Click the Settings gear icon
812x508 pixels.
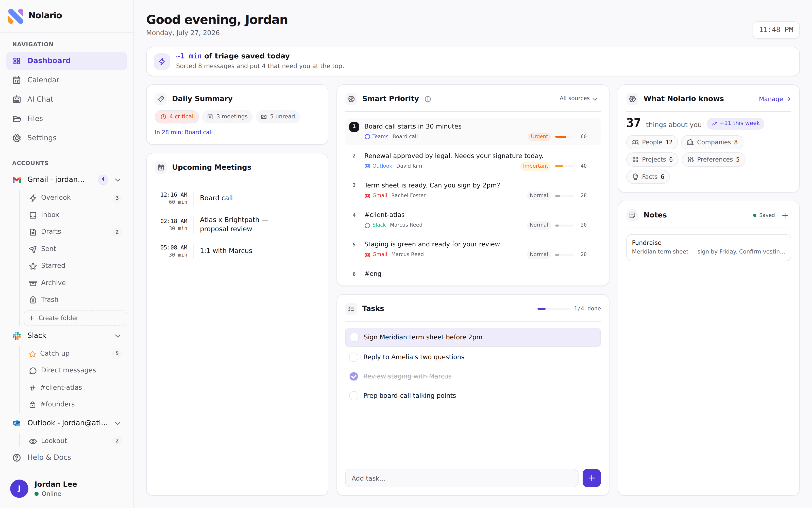(x=17, y=138)
